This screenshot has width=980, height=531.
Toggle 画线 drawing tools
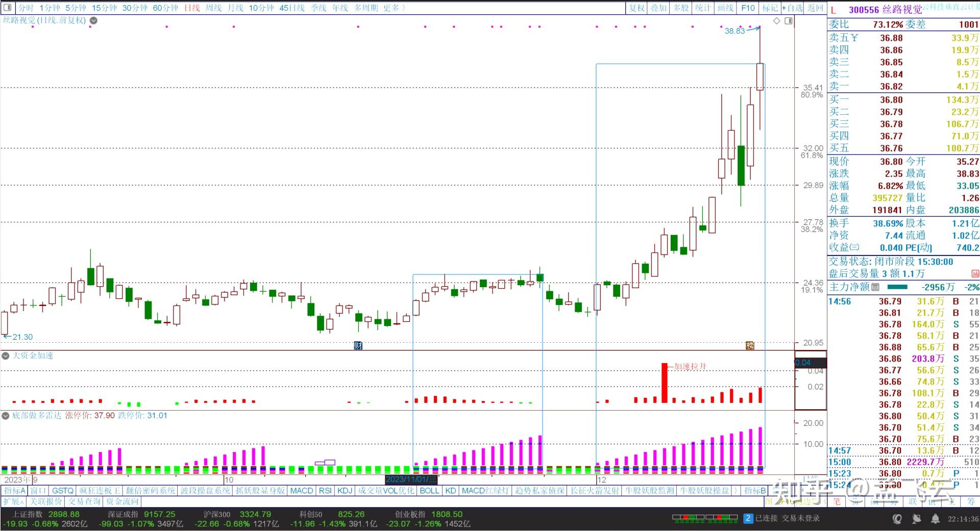coord(725,8)
